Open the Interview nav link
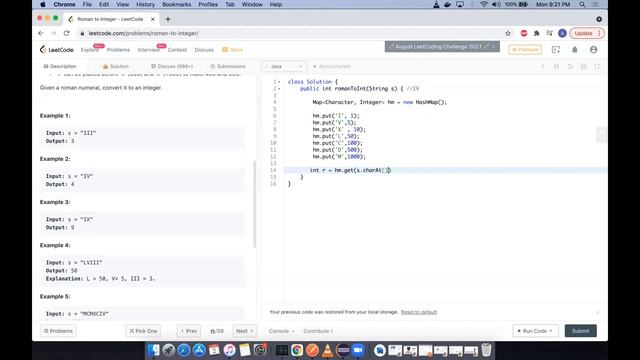640x360 pixels. [149, 50]
